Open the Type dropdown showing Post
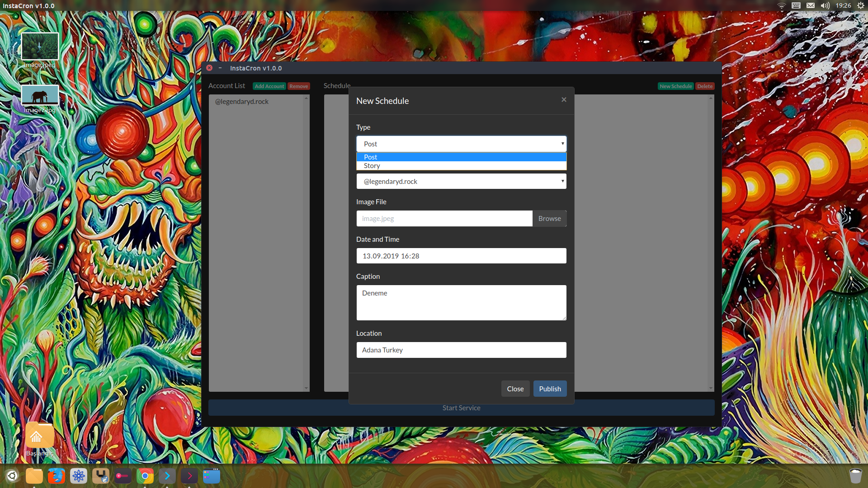The height and width of the screenshot is (488, 868). [x=461, y=144]
